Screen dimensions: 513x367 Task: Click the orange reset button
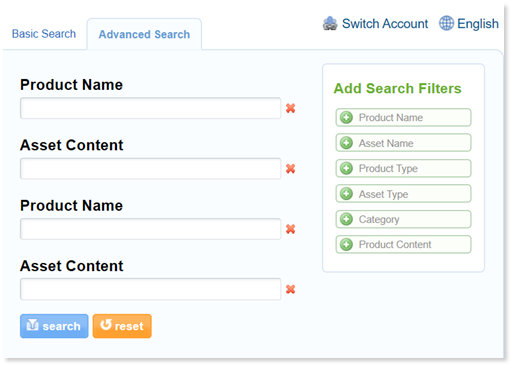[x=122, y=326]
